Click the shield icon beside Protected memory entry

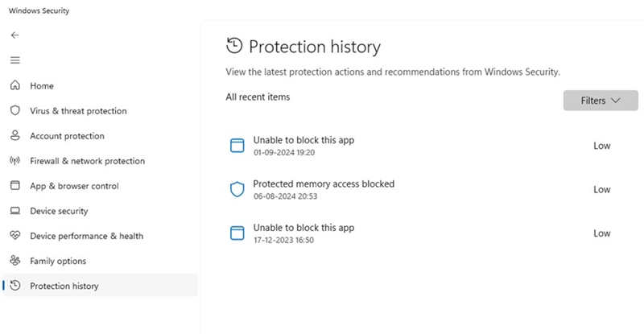pos(237,190)
